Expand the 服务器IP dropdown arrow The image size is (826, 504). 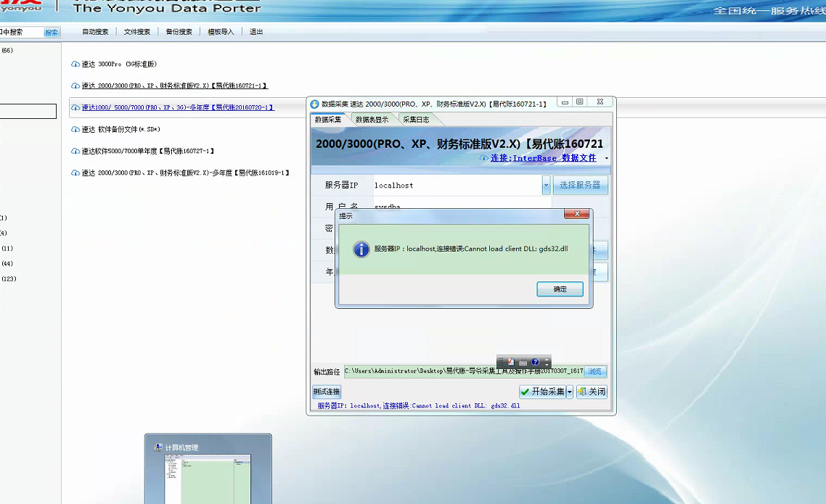[546, 185]
